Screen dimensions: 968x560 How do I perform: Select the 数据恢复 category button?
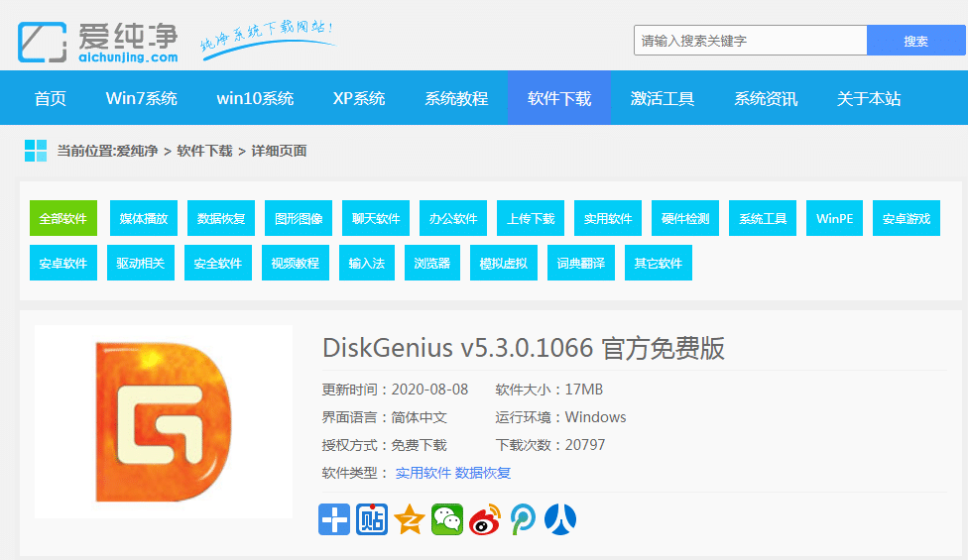click(221, 218)
